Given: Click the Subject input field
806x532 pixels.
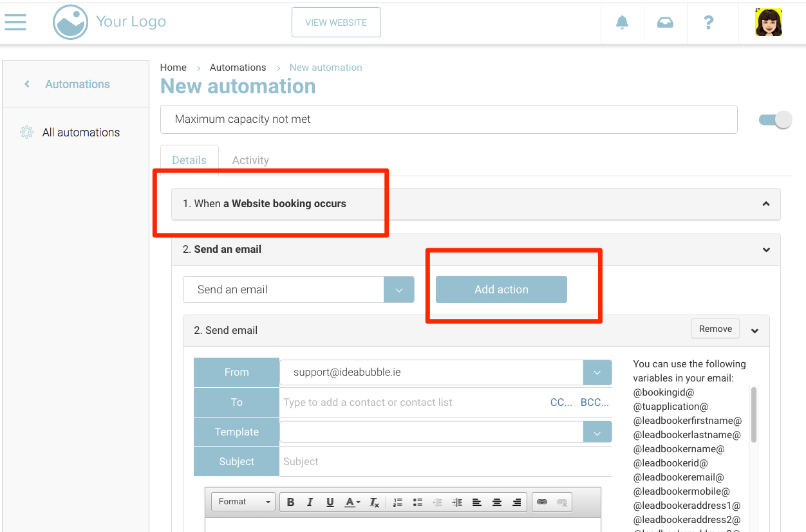Looking at the screenshot, I should tap(444, 462).
